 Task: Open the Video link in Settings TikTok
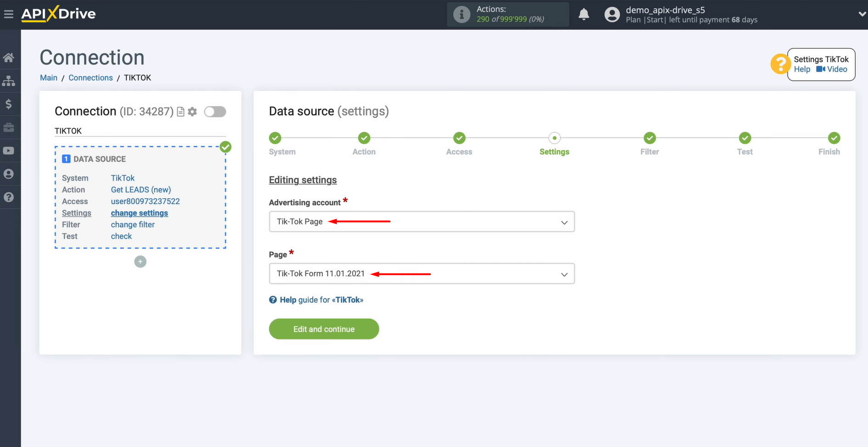832,69
